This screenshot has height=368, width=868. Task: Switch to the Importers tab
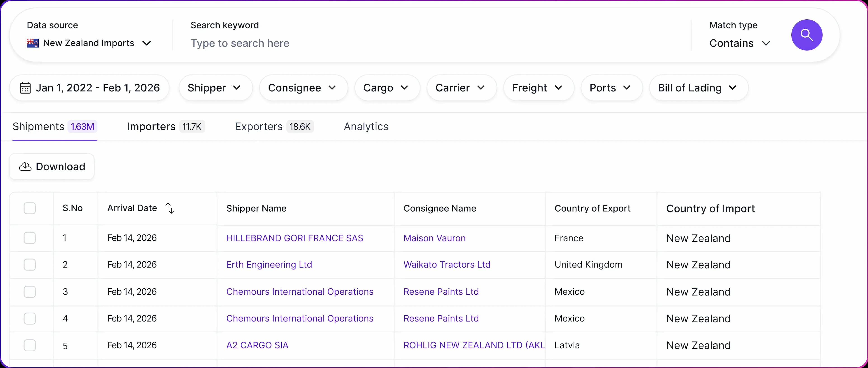165,127
